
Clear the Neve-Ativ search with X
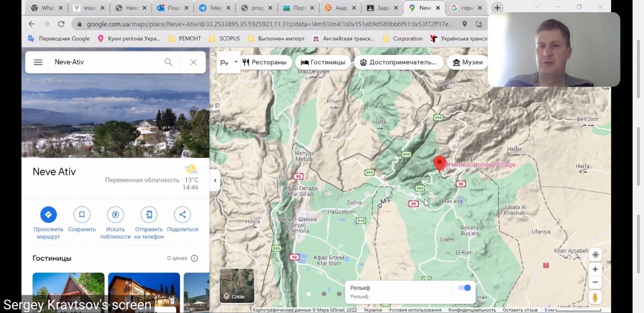click(193, 62)
